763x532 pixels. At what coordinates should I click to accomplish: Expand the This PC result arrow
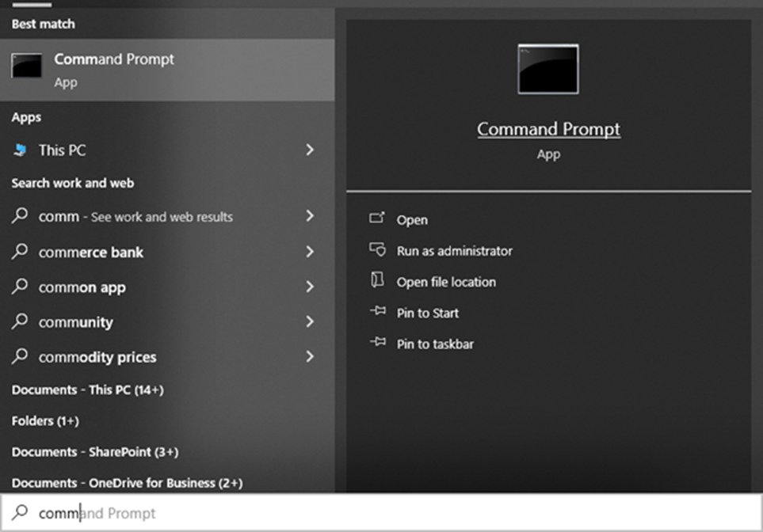tap(310, 150)
